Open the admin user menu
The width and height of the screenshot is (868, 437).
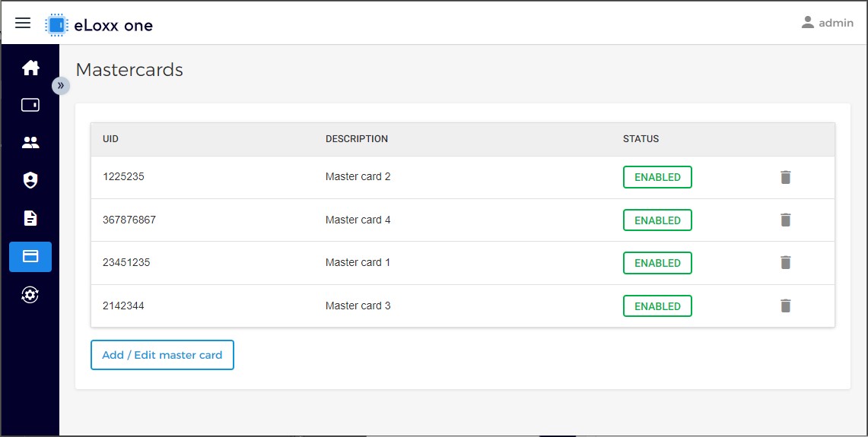tap(827, 23)
